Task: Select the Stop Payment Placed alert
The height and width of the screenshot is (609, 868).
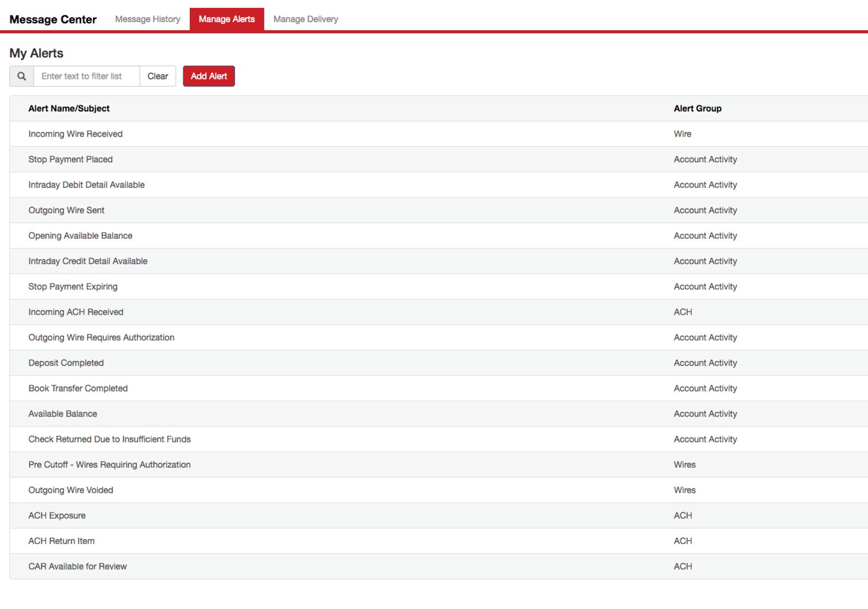Action: click(70, 159)
